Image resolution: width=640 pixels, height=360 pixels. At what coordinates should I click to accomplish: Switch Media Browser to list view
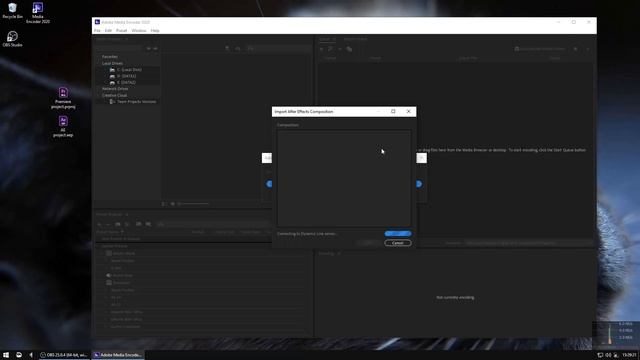[x=164, y=204]
